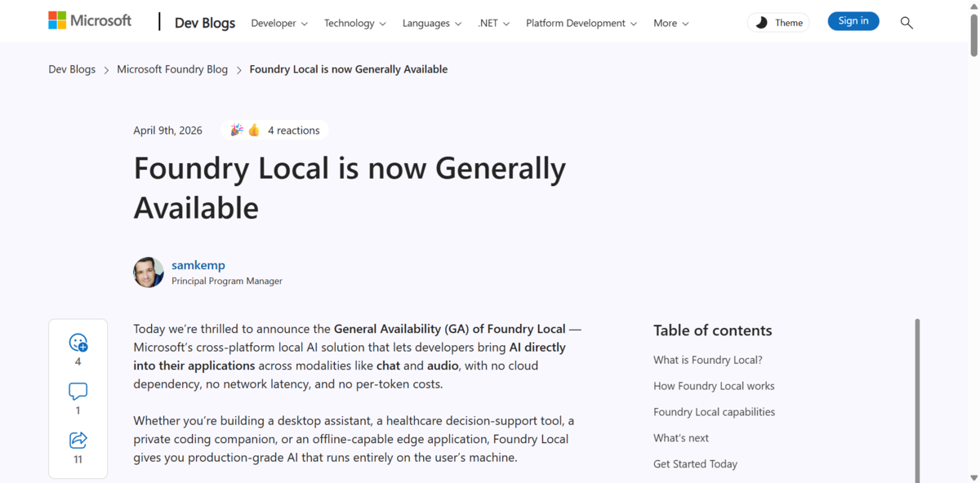Click the thumbs up reaction emoji
980x483 pixels.
click(254, 131)
